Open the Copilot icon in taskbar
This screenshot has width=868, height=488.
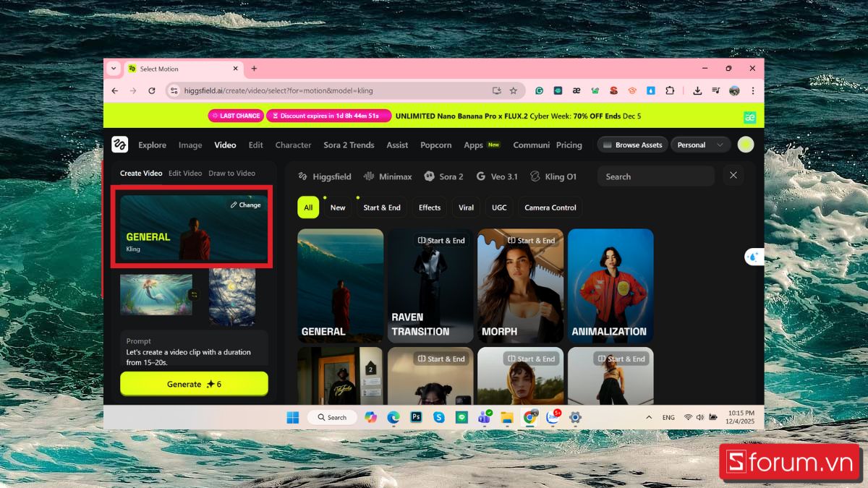[370, 417]
